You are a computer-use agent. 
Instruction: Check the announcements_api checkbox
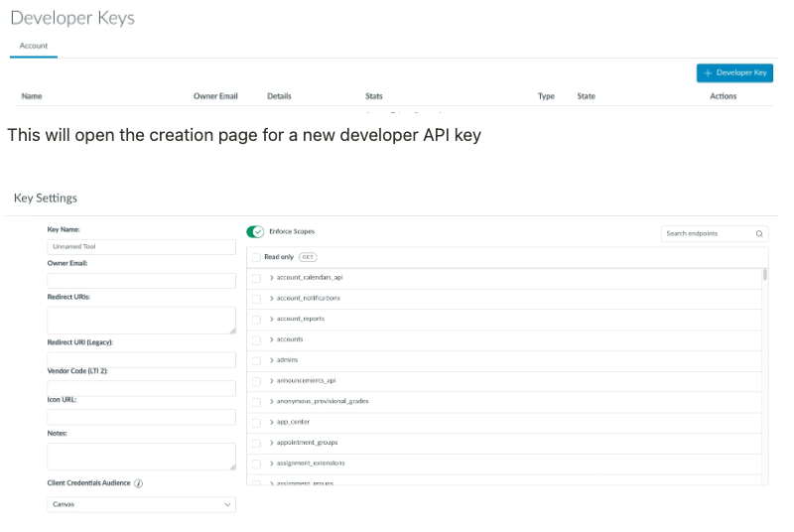(256, 381)
